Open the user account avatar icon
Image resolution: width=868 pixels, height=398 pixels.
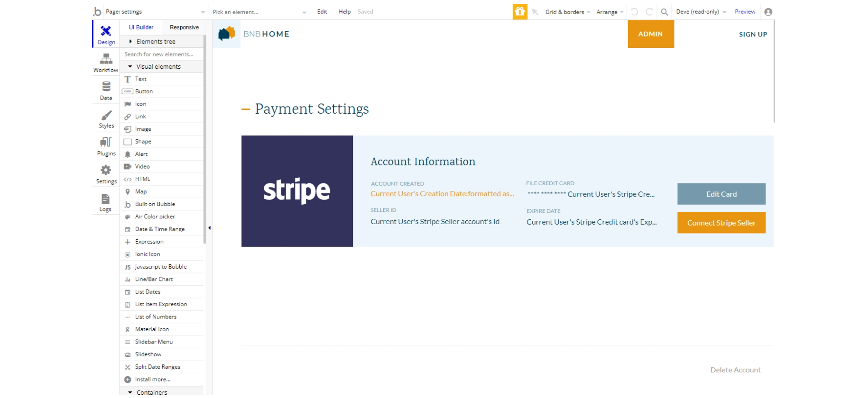(x=768, y=12)
